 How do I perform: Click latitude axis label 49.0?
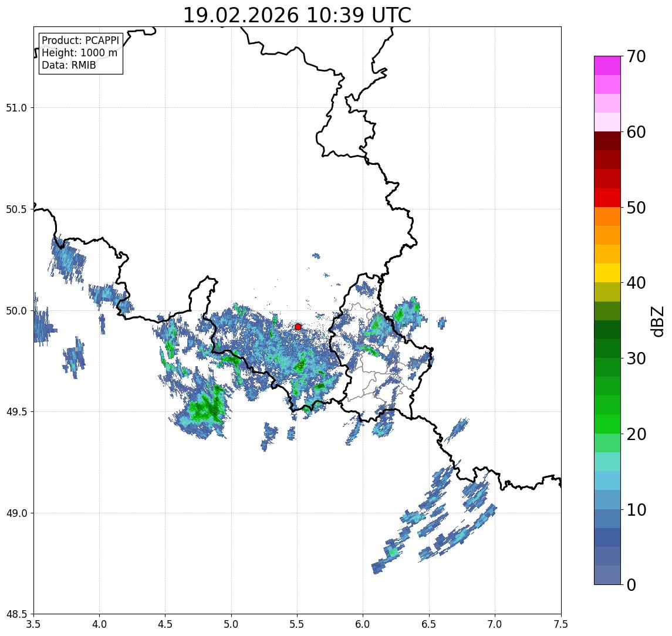pos(16,513)
